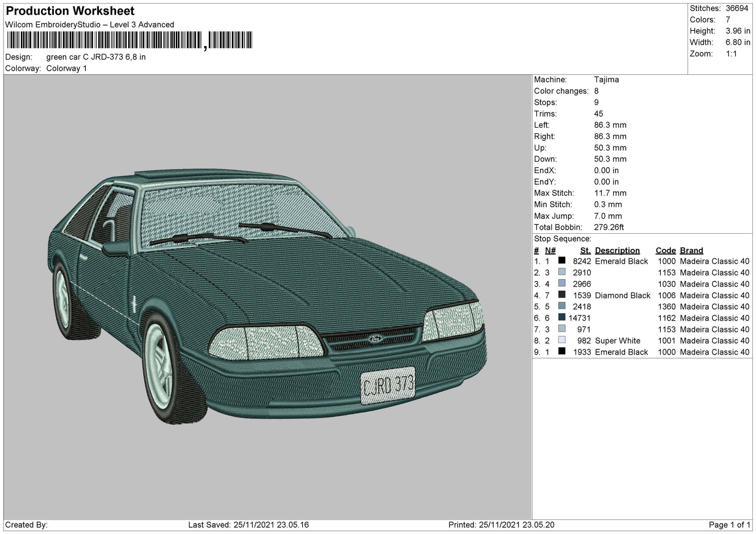Click the swatch beside 971 stitches

click(562, 329)
